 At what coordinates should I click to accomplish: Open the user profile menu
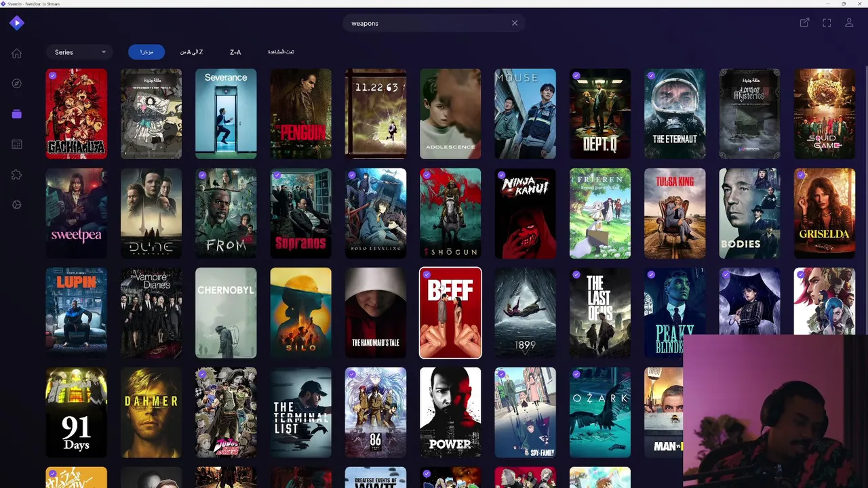pos(849,23)
